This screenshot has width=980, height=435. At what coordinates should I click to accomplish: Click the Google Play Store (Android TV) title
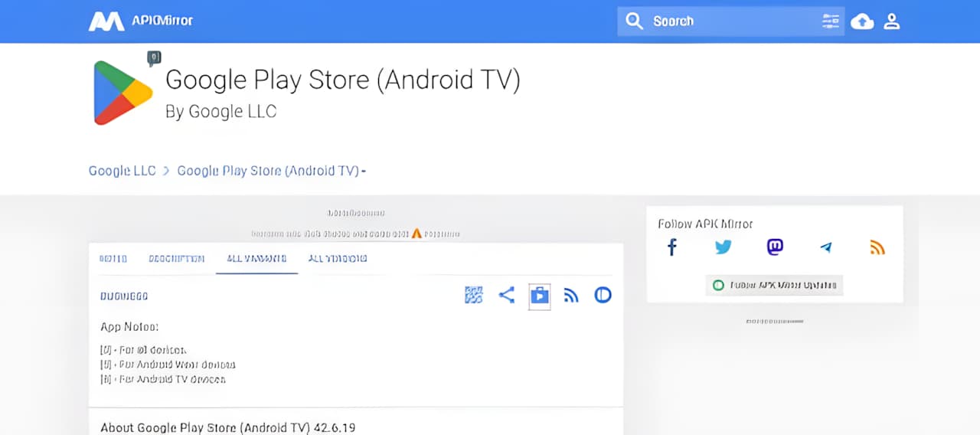point(343,80)
